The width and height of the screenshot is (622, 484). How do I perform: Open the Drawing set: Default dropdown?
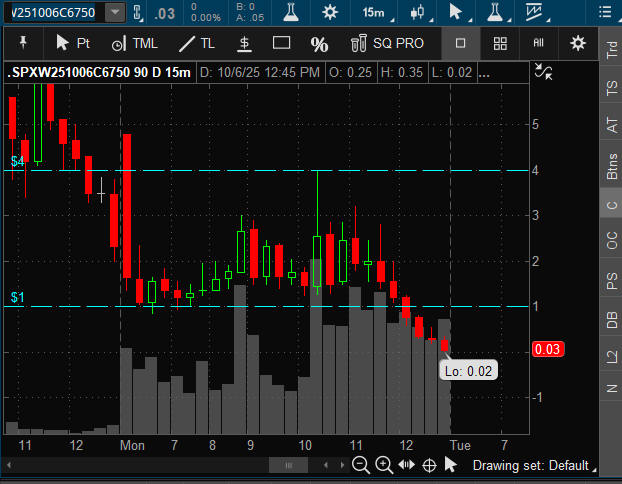(x=534, y=465)
